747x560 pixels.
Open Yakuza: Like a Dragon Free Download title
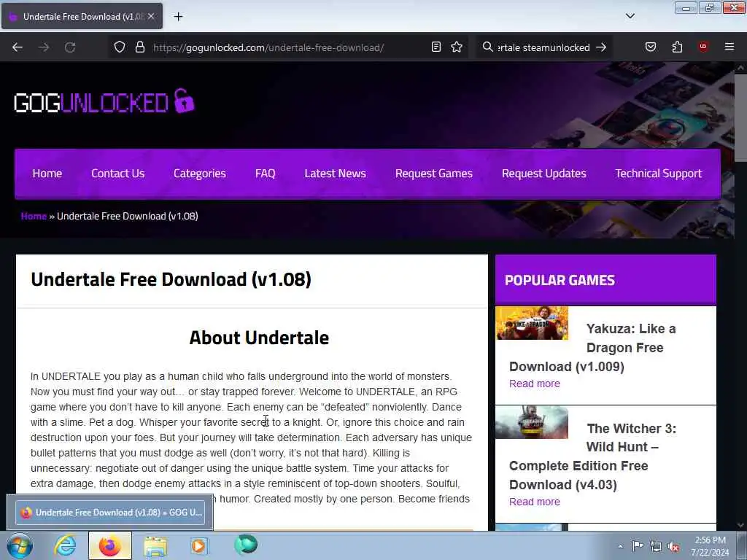(592, 348)
